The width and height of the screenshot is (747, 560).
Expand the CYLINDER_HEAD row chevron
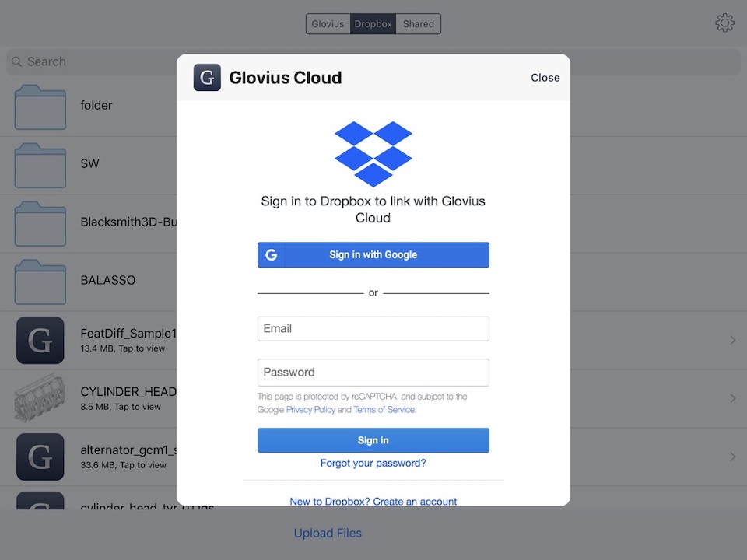point(733,398)
